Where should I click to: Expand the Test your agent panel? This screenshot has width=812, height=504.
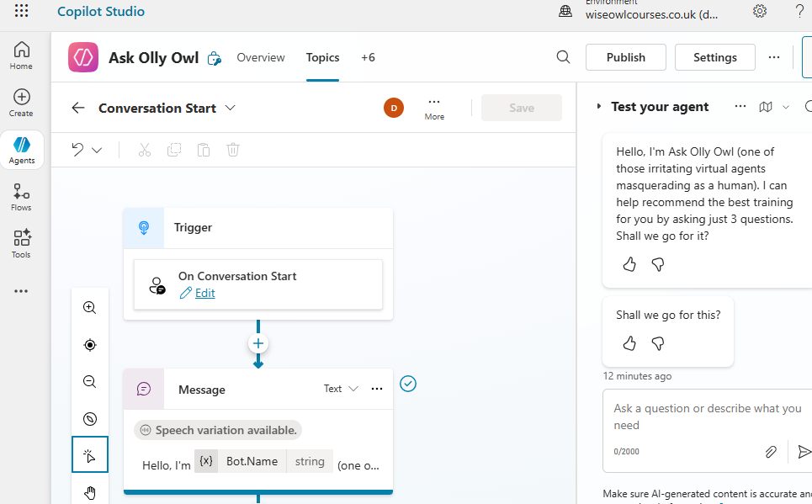click(598, 107)
